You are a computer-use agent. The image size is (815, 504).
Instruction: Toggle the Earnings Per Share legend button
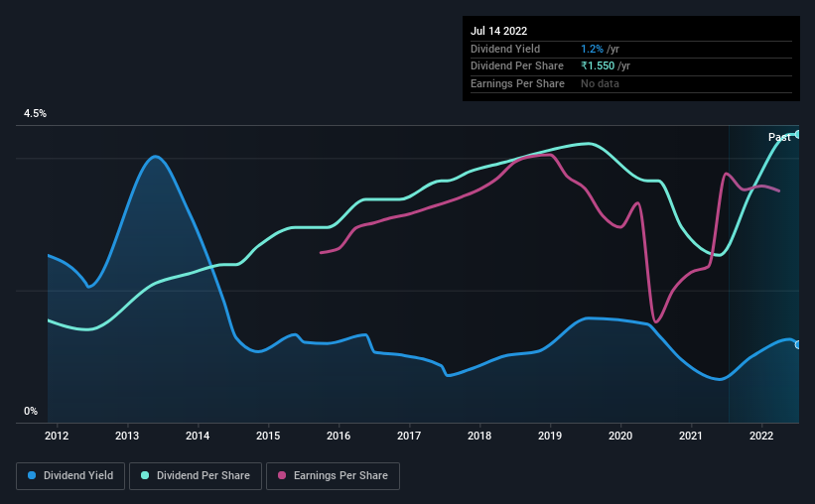point(333,476)
